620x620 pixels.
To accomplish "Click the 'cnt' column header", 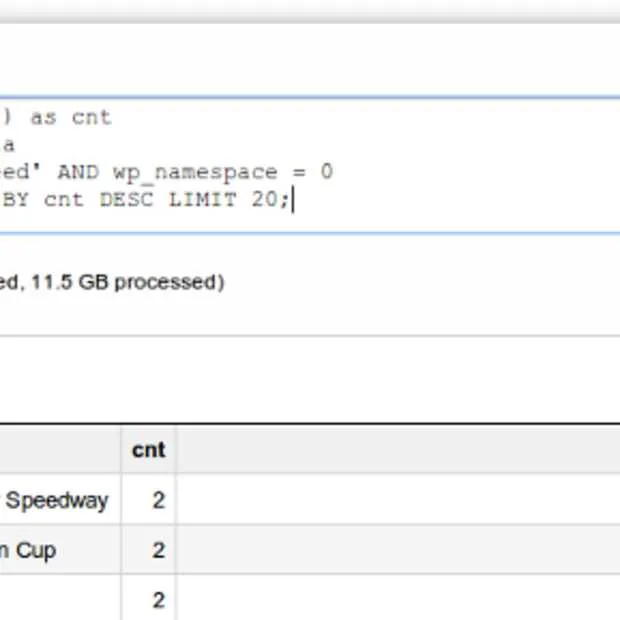I will [x=148, y=450].
